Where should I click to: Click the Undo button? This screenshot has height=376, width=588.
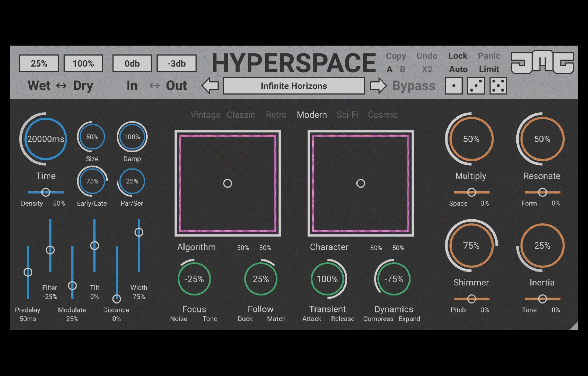pos(427,56)
